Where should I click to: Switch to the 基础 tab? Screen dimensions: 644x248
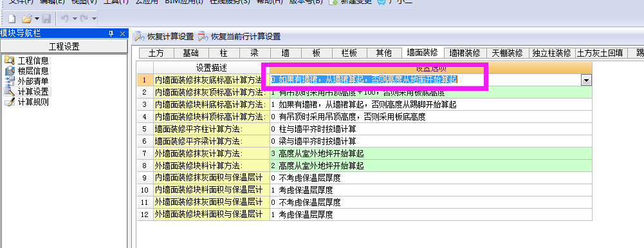click(191, 53)
